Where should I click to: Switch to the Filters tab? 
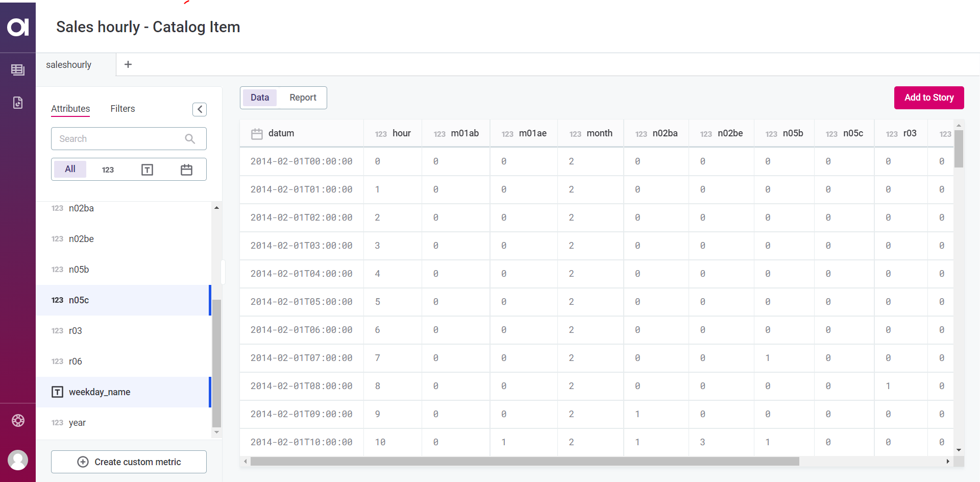[122, 109]
